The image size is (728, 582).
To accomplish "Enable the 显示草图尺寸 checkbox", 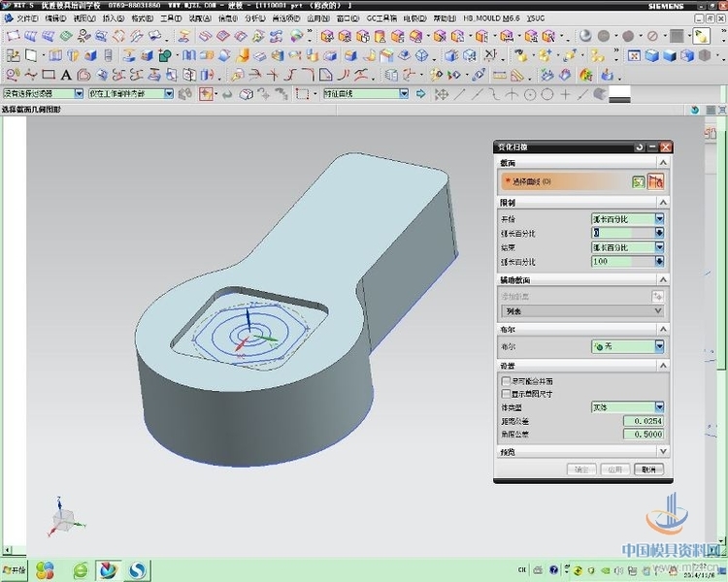I will 506,394.
